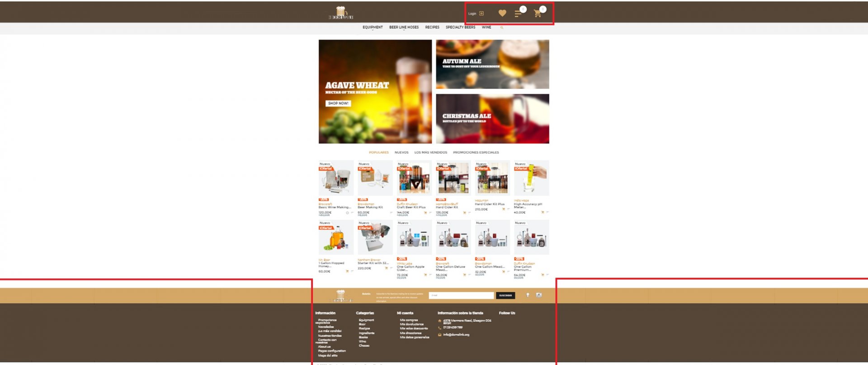Open the shopping cart icon in header
868x365 pixels.
[538, 14]
